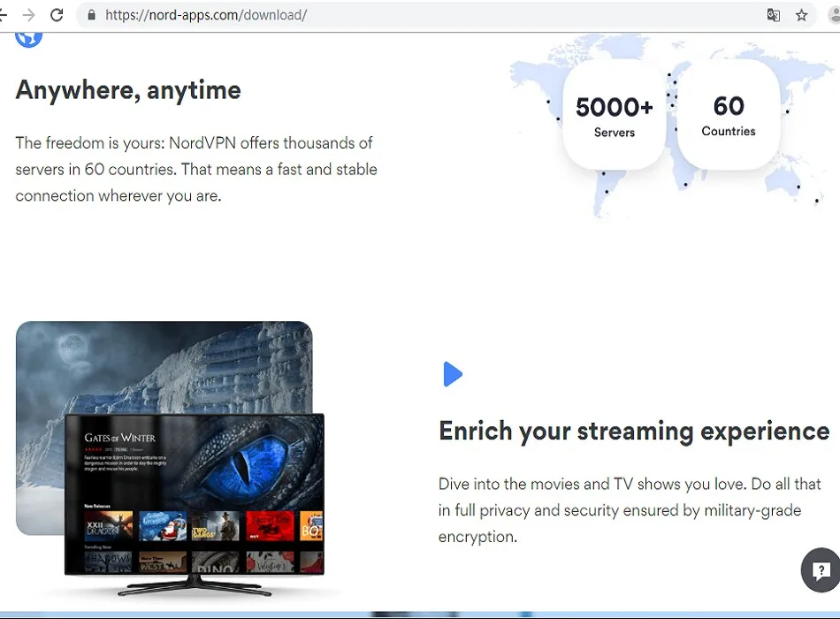Image resolution: width=840 pixels, height=619 pixels.
Task: Select the Santa Christmas thumbnail on TV
Action: [163, 526]
